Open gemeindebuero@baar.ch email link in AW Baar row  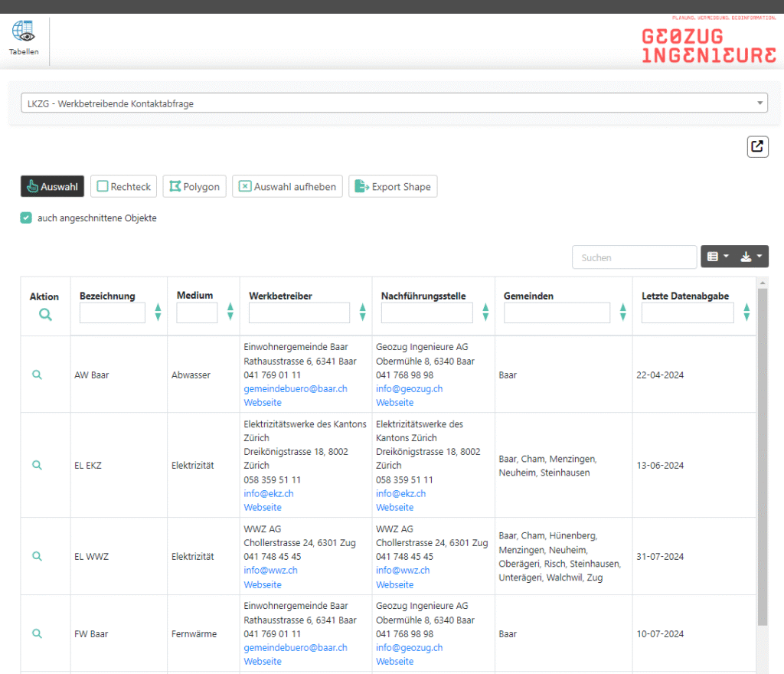(295, 389)
